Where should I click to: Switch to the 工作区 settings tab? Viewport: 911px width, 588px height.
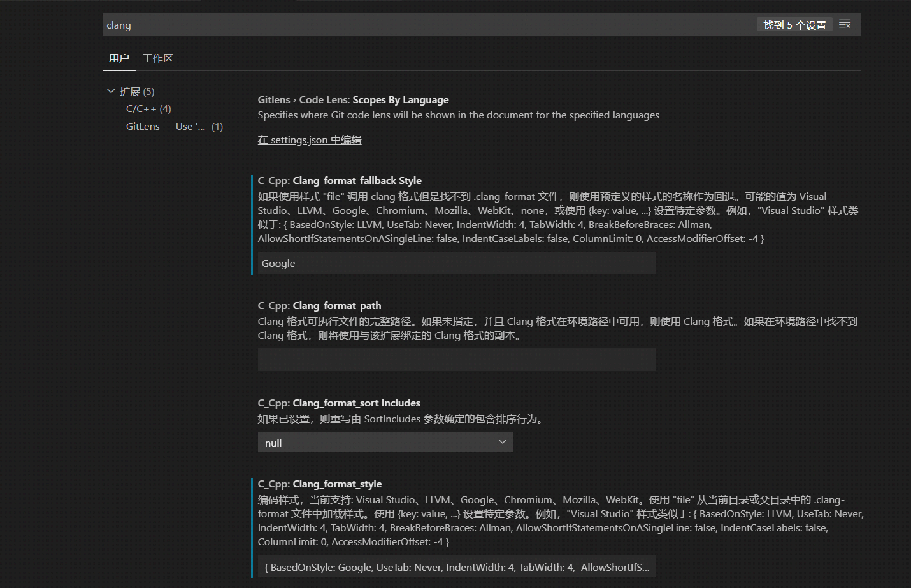pyautogui.click(x=158, y=58)
